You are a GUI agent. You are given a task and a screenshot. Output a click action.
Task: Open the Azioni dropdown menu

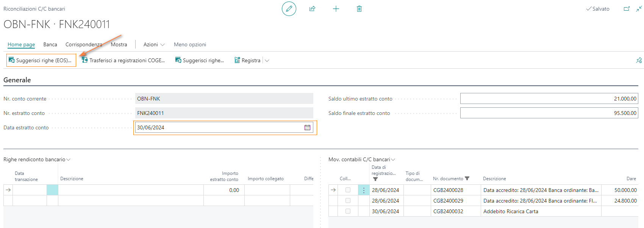pyautogui.click(x=154, y=44)
